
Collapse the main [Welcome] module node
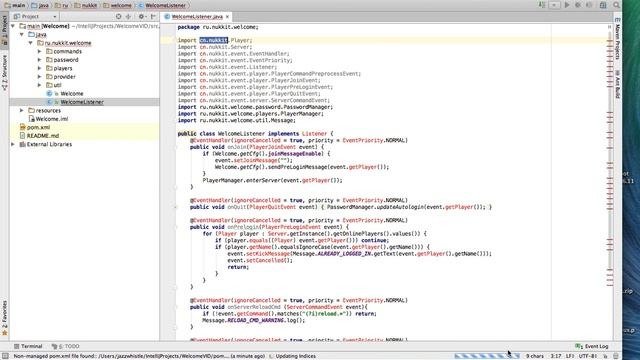pos(13,26)
